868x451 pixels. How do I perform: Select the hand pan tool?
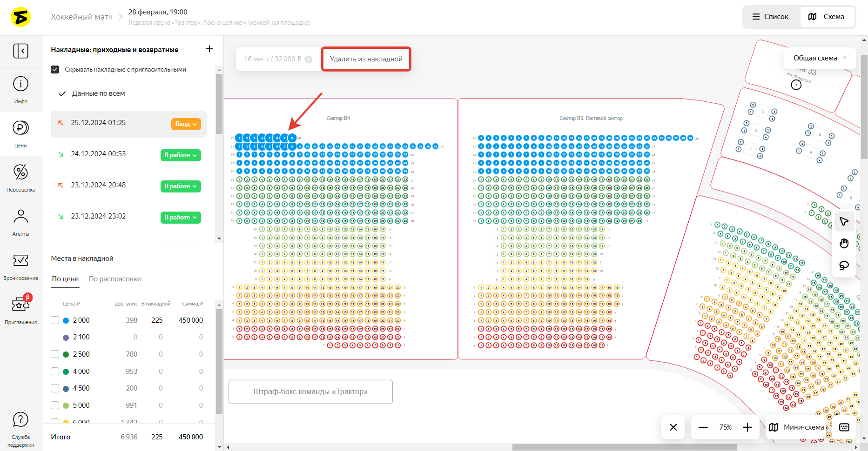click(x=844, y=244)
